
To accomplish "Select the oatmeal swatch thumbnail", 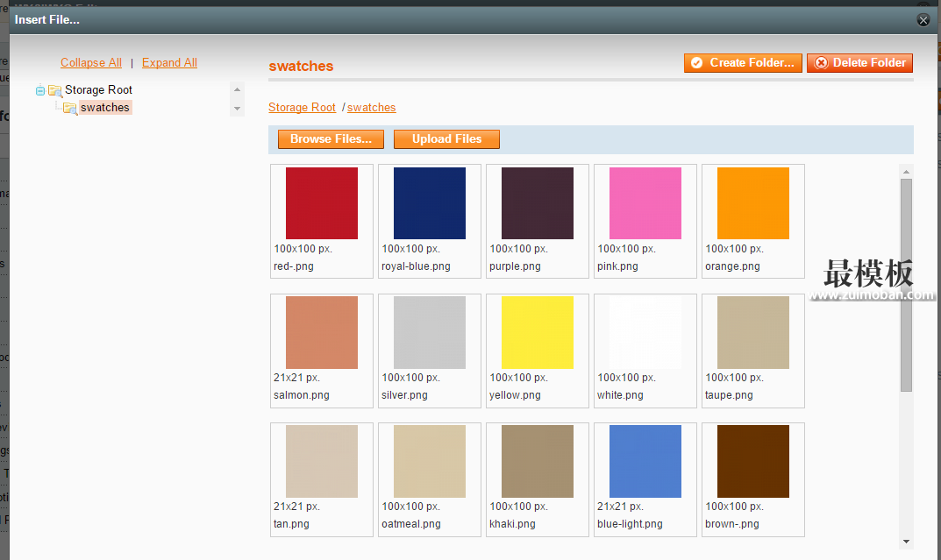I will point(430,461).
